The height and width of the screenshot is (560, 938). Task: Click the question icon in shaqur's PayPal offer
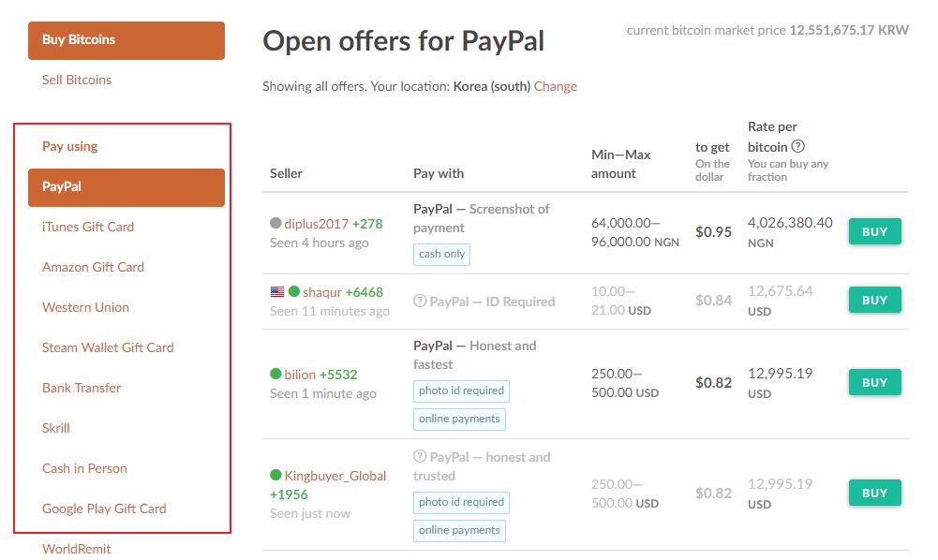pyautogui.click(x=420, y=302)
